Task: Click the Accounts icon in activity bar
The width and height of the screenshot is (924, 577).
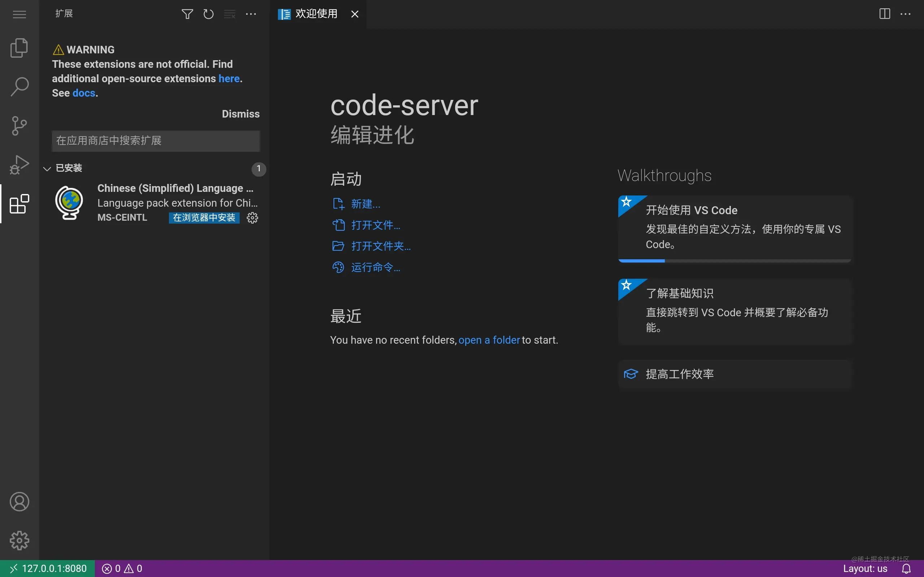Action: tap(19, 501)
